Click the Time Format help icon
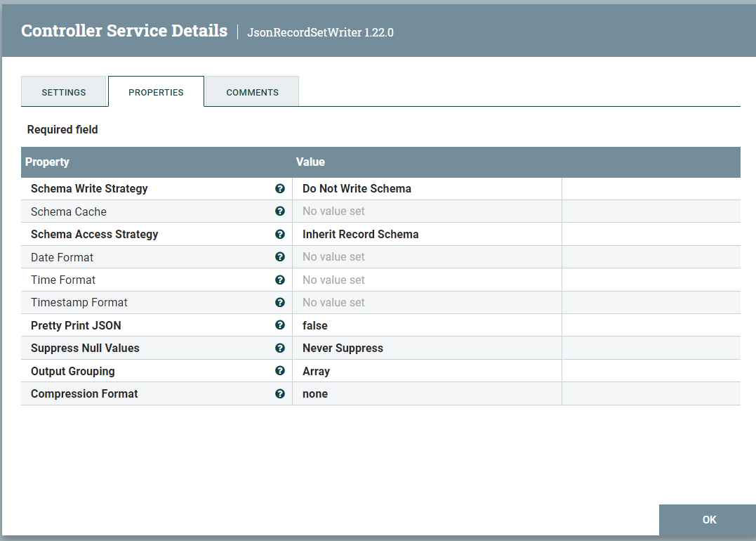This screenshot has width=756, height=541. 280,280
